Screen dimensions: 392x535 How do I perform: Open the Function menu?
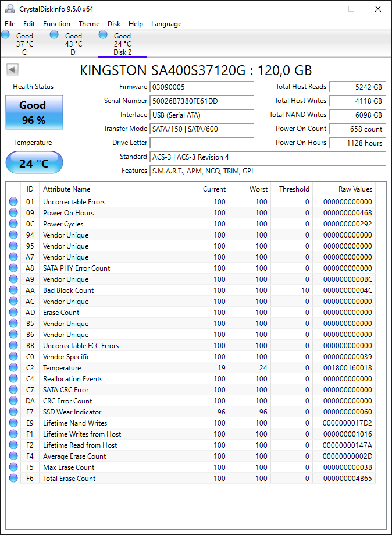click(56, 23)
